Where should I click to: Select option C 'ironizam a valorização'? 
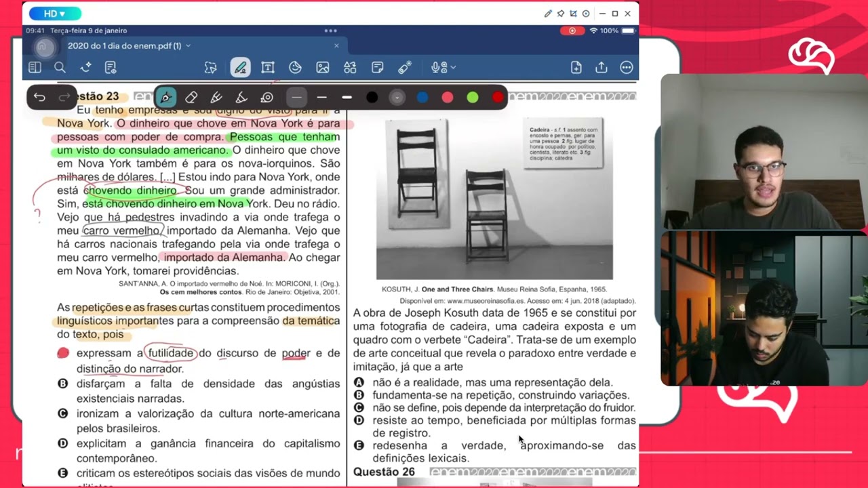coord(63,413)
